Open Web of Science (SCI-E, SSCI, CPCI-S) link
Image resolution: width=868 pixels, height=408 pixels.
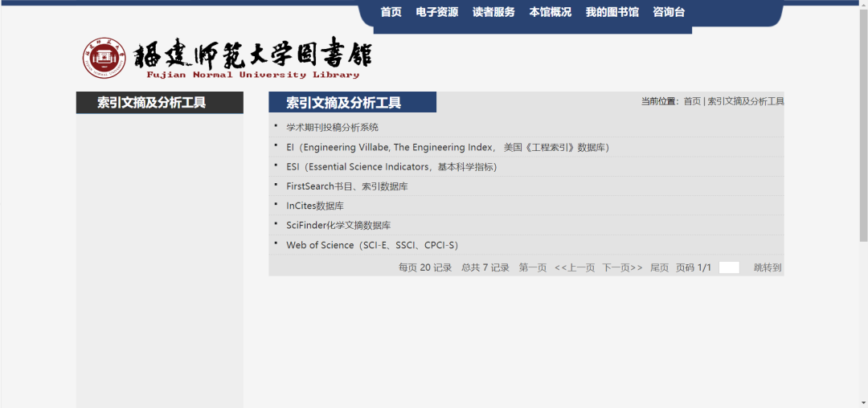click(372, 245)
